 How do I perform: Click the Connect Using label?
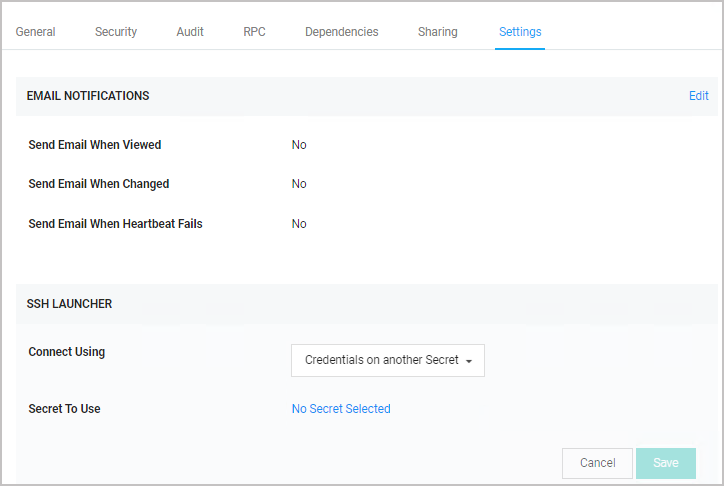pos(66,352)
